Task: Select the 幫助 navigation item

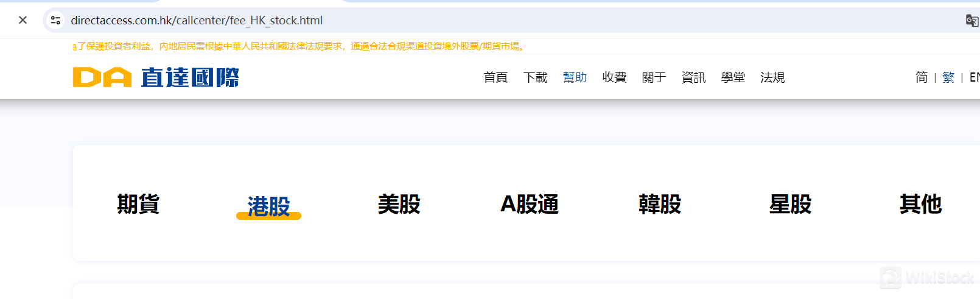Action: pyautogui.click(x=575, y=77)
